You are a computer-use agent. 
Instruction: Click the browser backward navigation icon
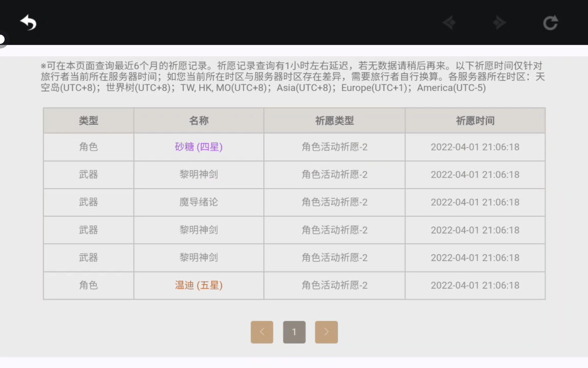tap(449, 23)
